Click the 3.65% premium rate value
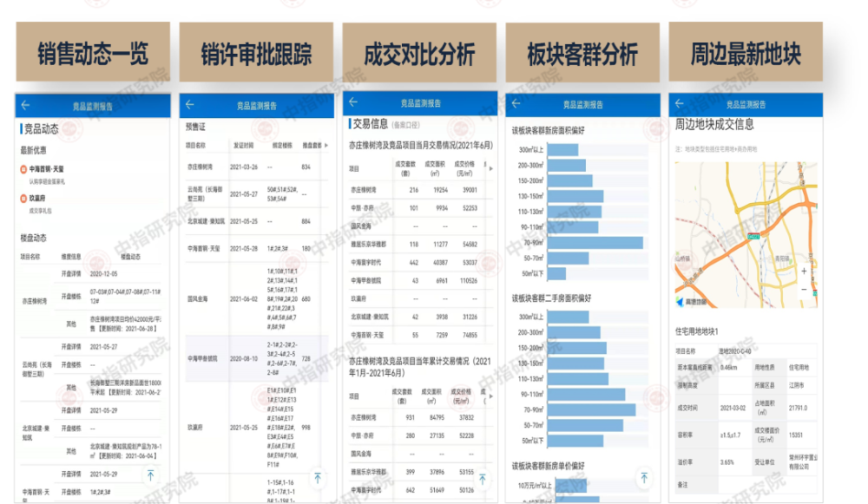This screenshot has height=504, width=868. click(727, 462)
